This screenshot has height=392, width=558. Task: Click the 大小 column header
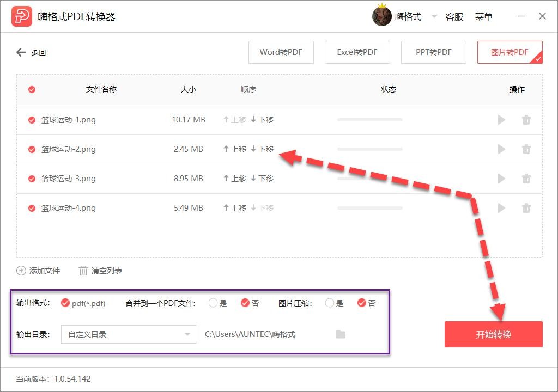188,89
